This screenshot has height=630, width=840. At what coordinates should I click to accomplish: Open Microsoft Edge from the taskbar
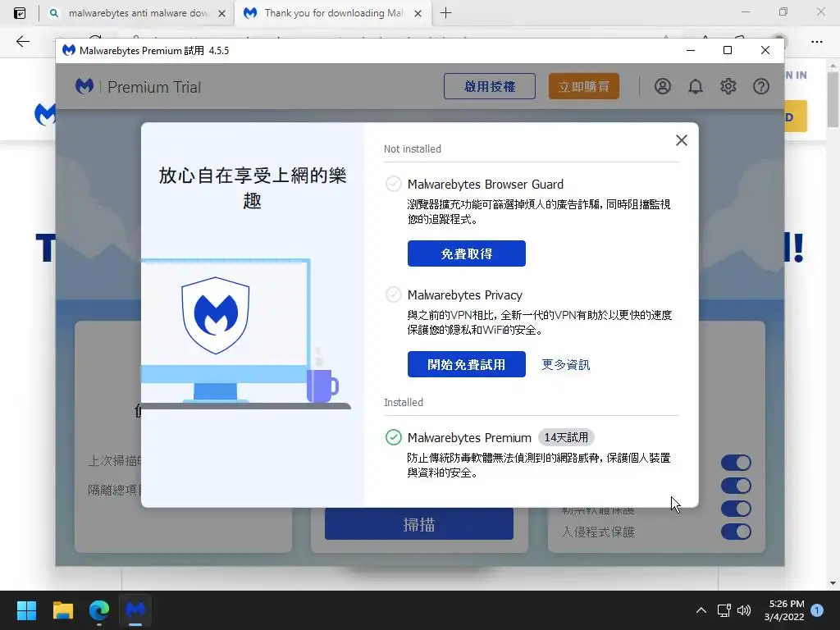(99, 610)
